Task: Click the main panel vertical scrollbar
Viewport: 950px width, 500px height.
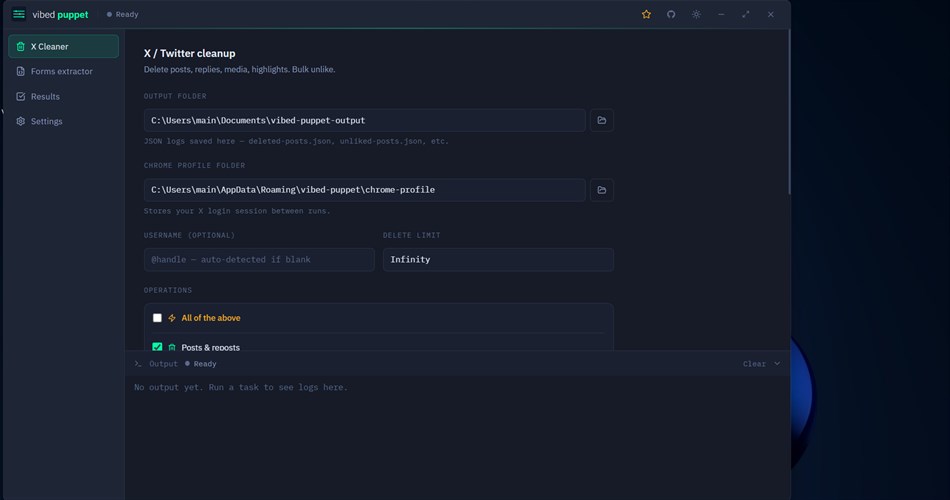Action: pos(789,112)
